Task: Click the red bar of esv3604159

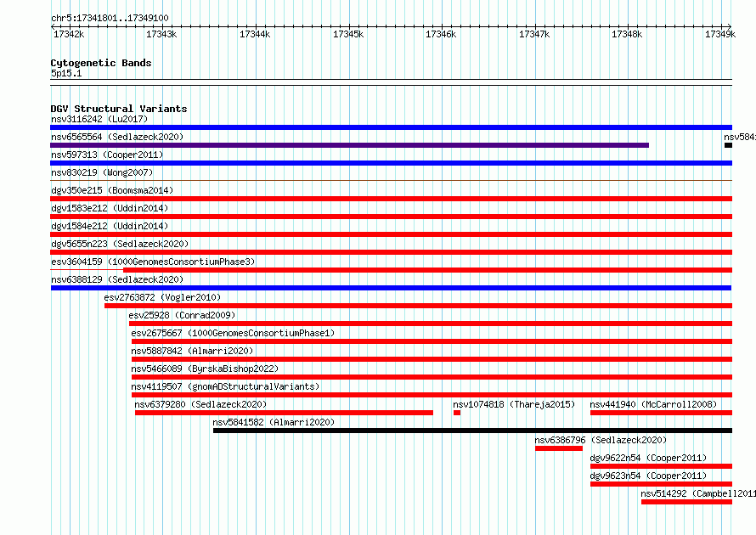Action: click(x=427, y=270)
